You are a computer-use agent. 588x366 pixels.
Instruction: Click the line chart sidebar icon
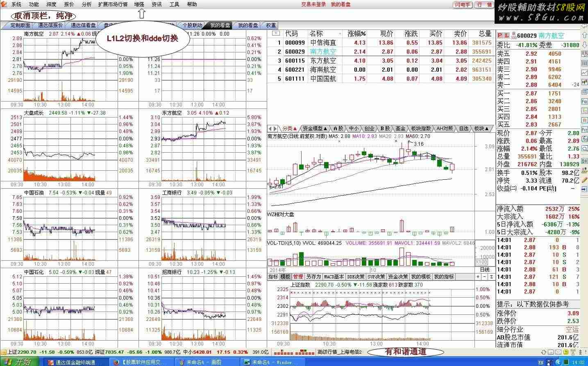584,72
